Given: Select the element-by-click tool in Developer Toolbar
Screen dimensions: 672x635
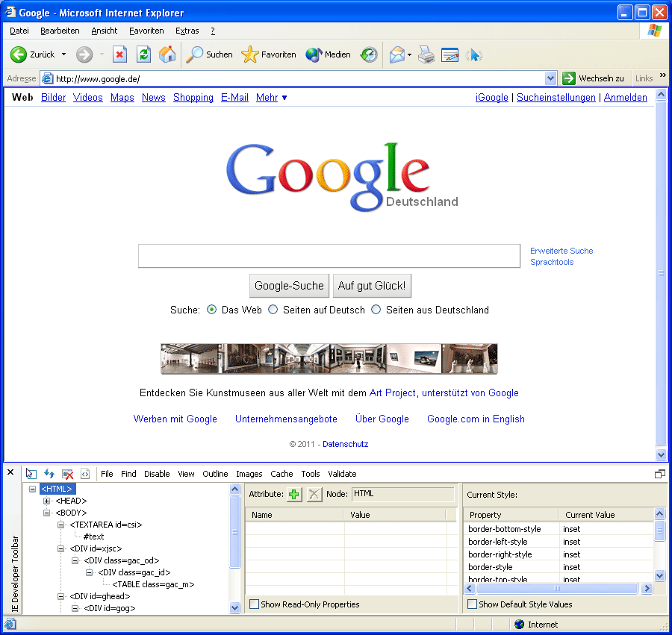Looking at the screenshot, I should pos(31,473).
